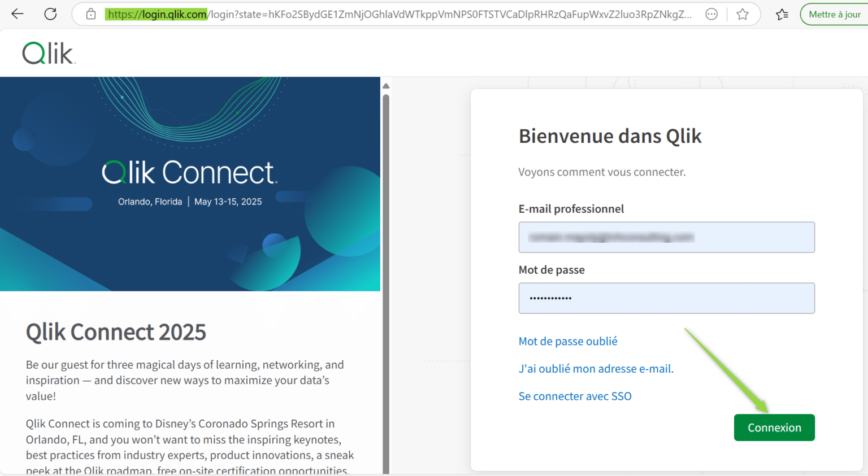This screenshot has width=868, height=476.
Task: Click the star to bookmark this page
Action: [742, 14]
